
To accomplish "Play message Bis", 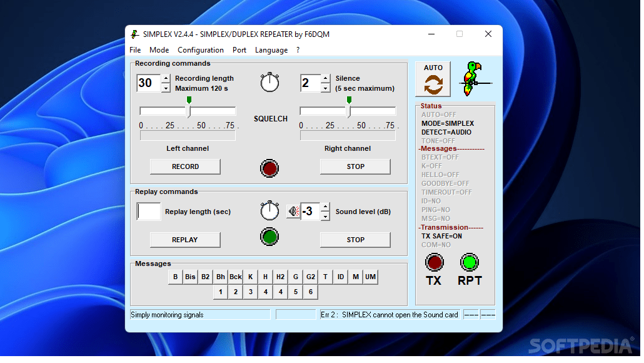I will coord(190,277).
